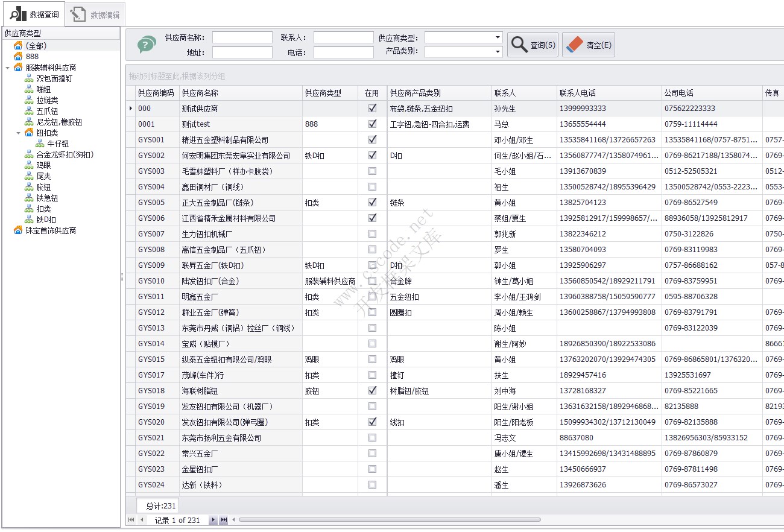Image resolution: width=784 pixels, height=532 pixels.
Task: Click the phone cell 13822346212
Action: click(x=609, y=234)
